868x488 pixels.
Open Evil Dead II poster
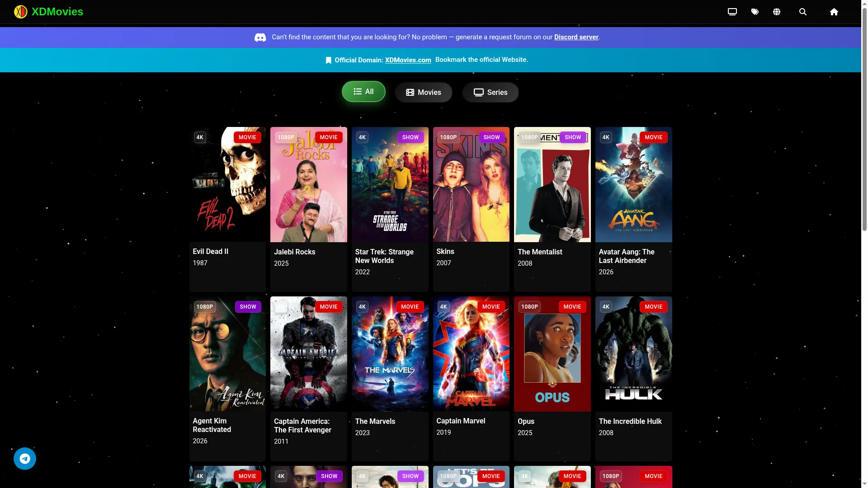coord(227,184)
